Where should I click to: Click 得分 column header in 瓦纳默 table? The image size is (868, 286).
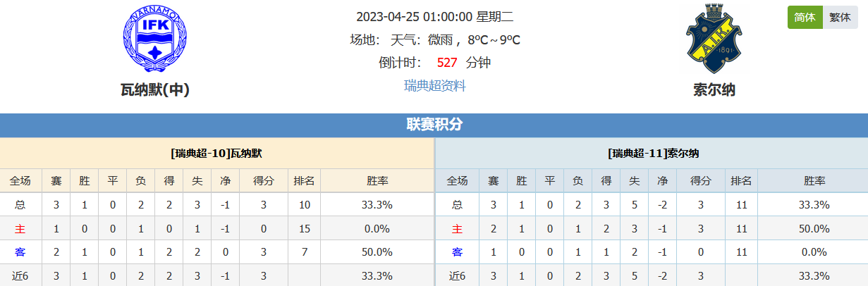(264, 181)
